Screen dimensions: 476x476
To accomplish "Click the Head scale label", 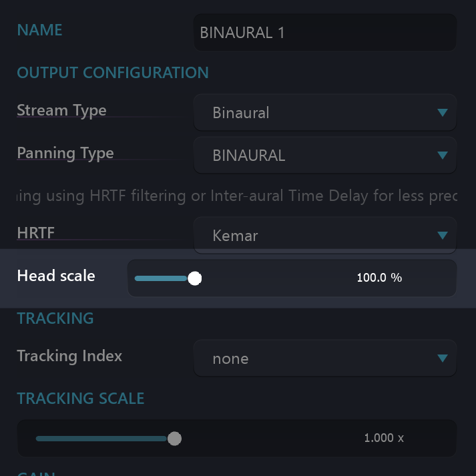I will (56, 276).
